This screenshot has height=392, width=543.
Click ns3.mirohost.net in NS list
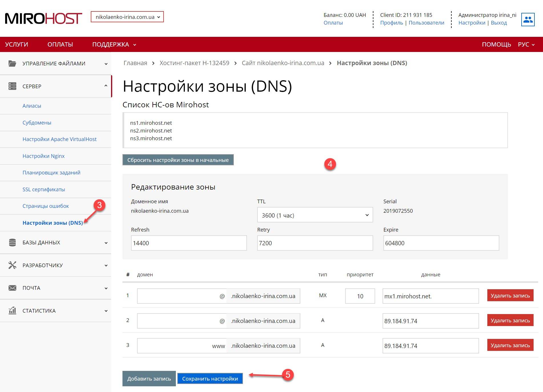point(151,138)
